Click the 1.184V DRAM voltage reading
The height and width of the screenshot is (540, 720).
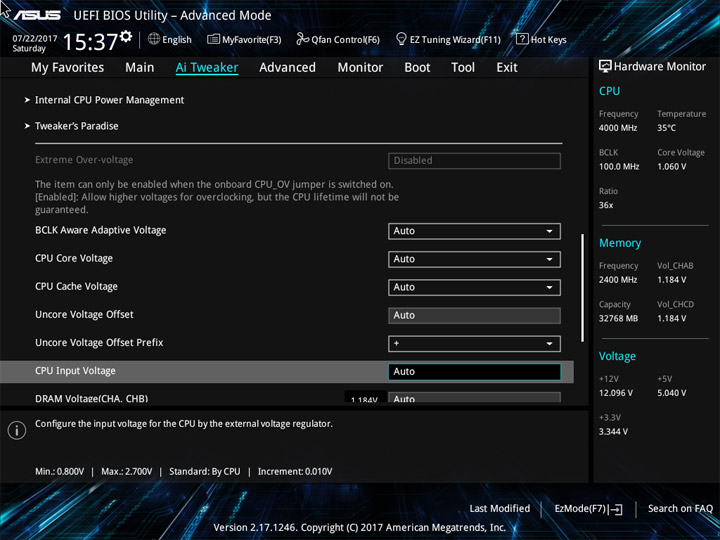coord(364,399)
